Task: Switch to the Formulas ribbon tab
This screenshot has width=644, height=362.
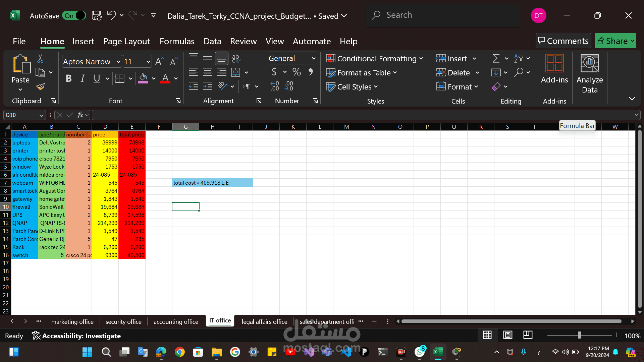Action: point(177,41)
